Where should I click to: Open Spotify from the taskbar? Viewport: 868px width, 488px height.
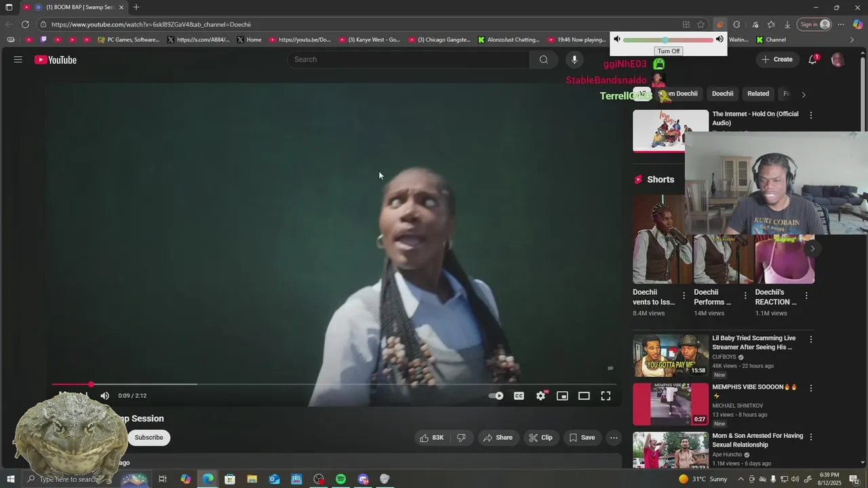click(341, 479)
